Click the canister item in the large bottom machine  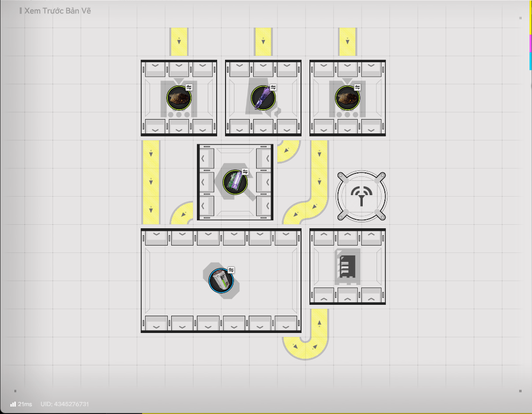click(x=220, y=280)
